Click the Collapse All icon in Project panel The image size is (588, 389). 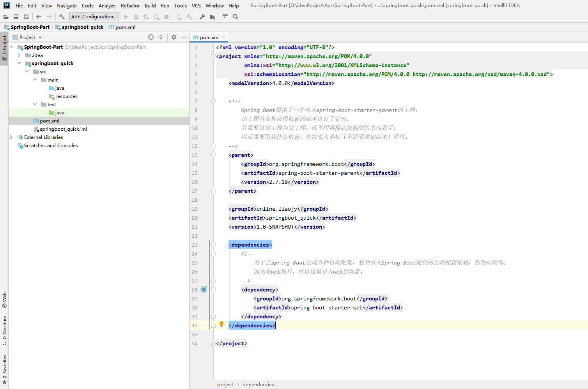pos(161,37)
